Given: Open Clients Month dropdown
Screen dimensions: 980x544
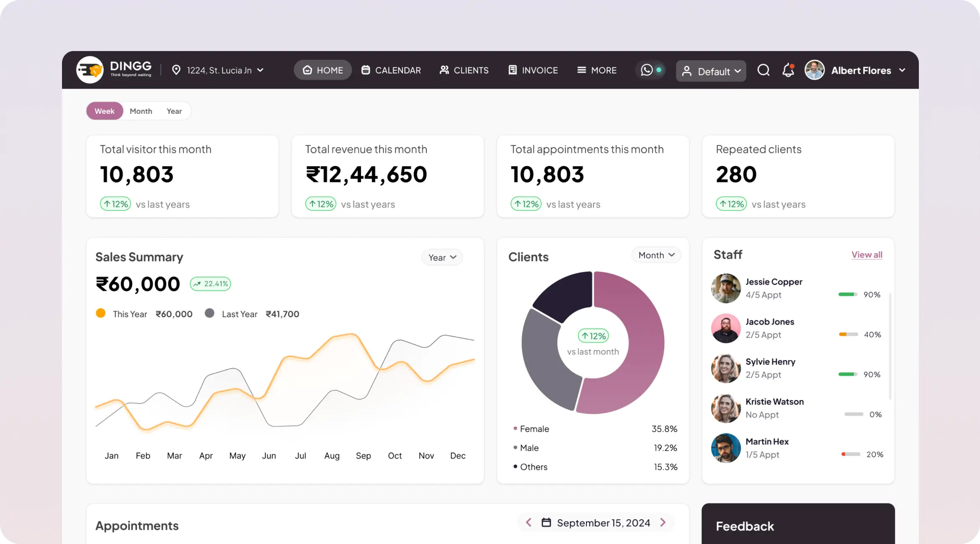Looking at the screenshot, I should (x=656, y=255).
